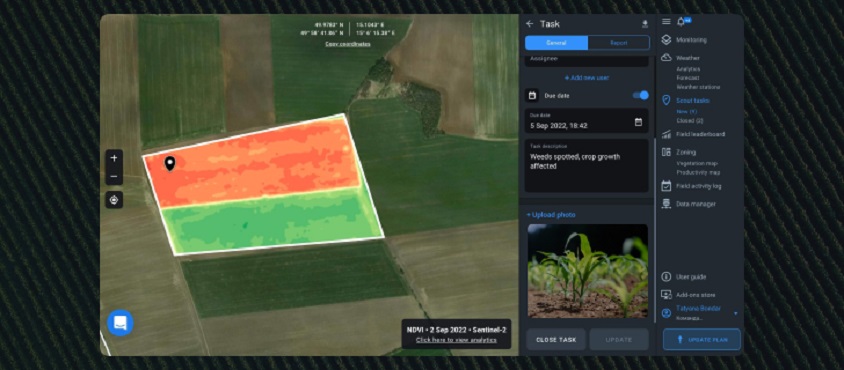Open the notifications bell
This screenshot has width=844, height=370.
681,22
